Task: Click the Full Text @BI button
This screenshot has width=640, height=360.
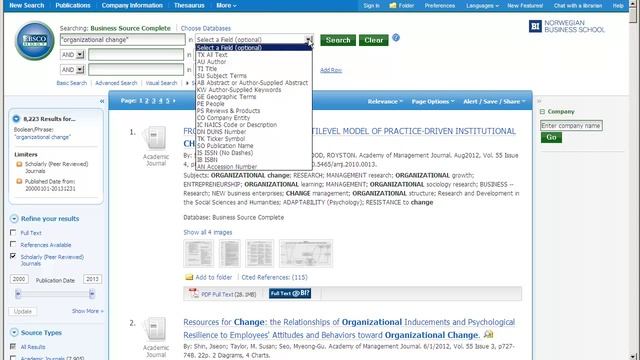Action: [290, 293]
